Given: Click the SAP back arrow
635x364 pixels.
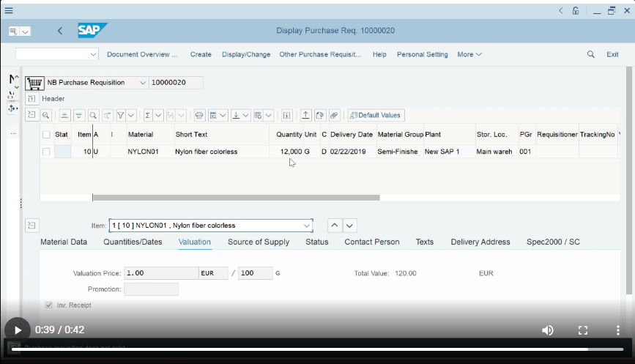Looking at the screenshot, I should click(x=60, y=31).
